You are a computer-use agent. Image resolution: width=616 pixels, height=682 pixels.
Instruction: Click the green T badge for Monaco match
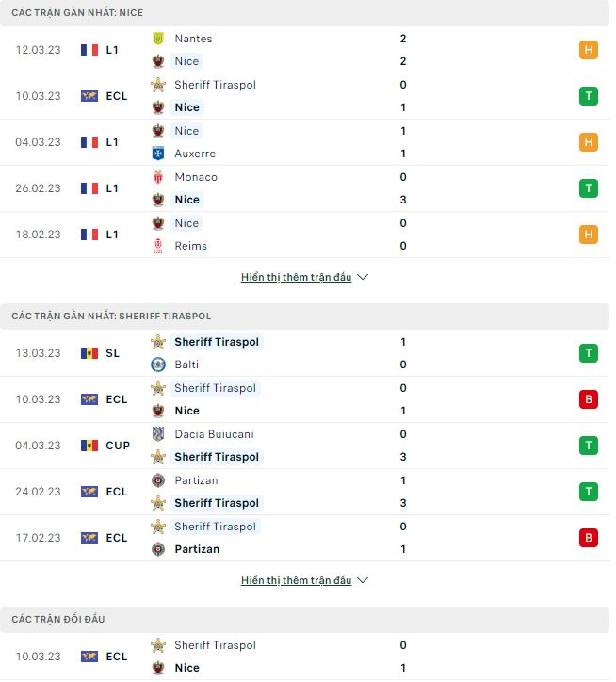tap(588, 188)
